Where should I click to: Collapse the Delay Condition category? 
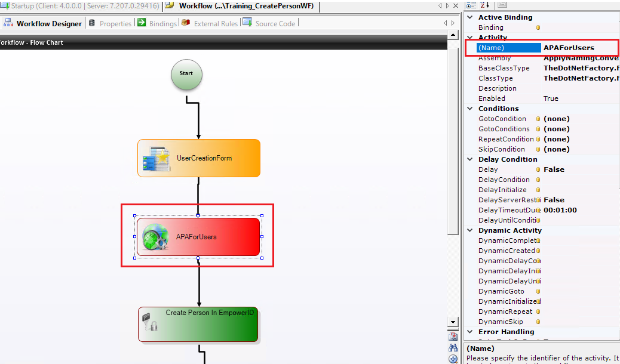pyautogui.click(x=470, y=159)
